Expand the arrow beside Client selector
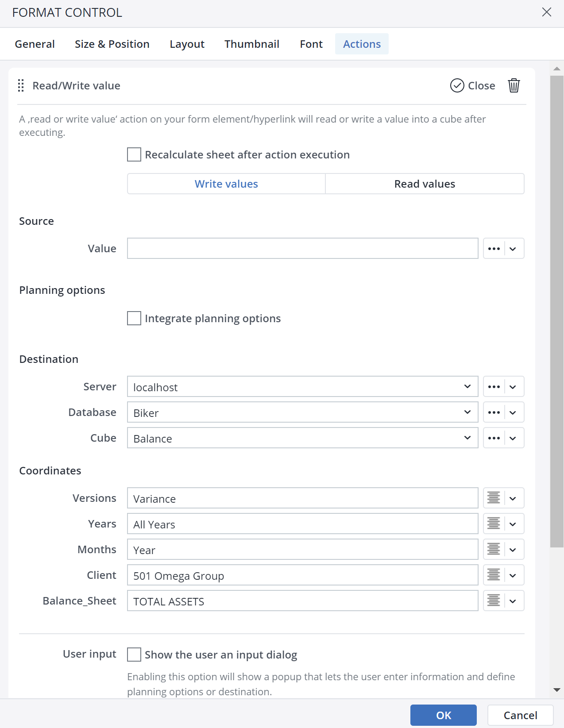 click(513, 575)
